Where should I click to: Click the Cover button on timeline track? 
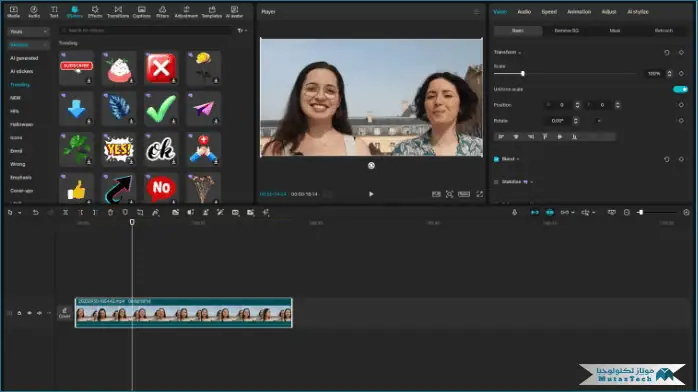[x=65, y=313]
